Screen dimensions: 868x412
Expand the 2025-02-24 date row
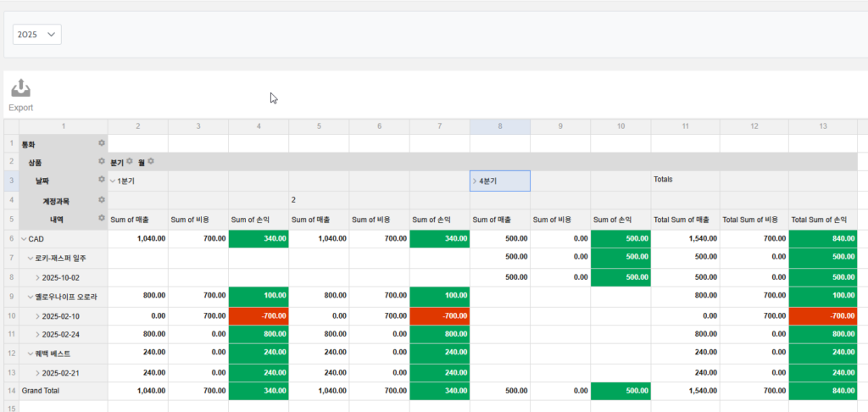click(x=37, y=335)
